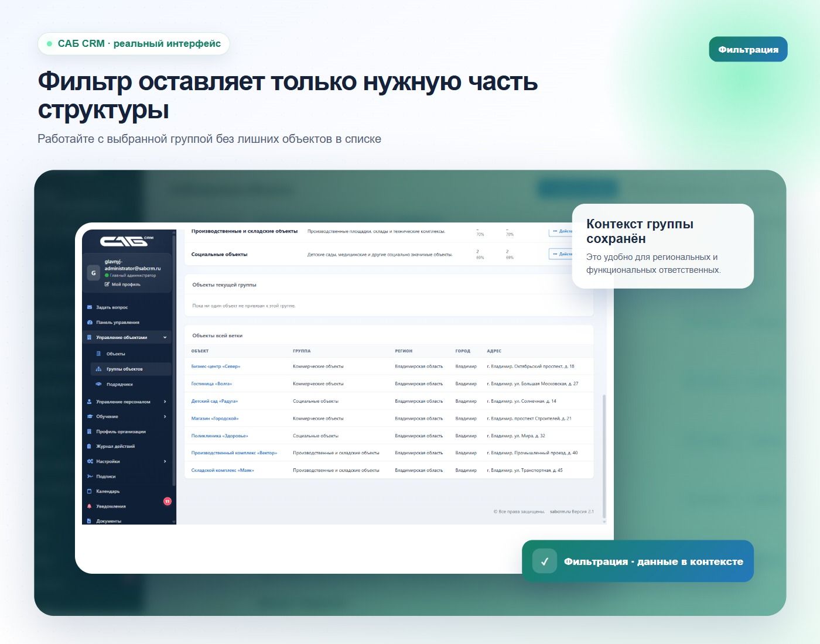Click address cell 'ул. Мира, д. 32'
The width and height of the screenshot is (820, 644).
pos(516,436)
